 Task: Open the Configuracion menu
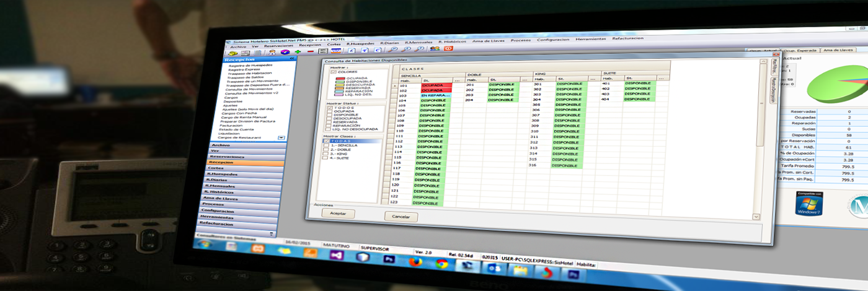coord(553,39)
